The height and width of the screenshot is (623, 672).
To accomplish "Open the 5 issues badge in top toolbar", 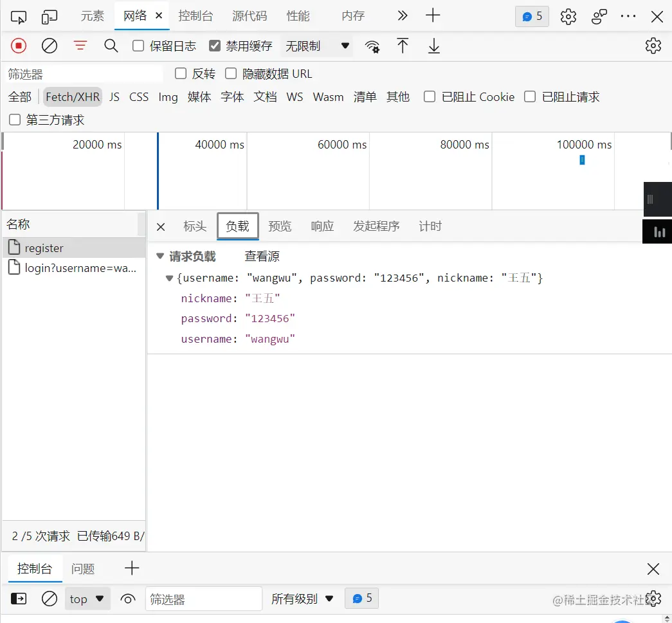I will (532, 16).
